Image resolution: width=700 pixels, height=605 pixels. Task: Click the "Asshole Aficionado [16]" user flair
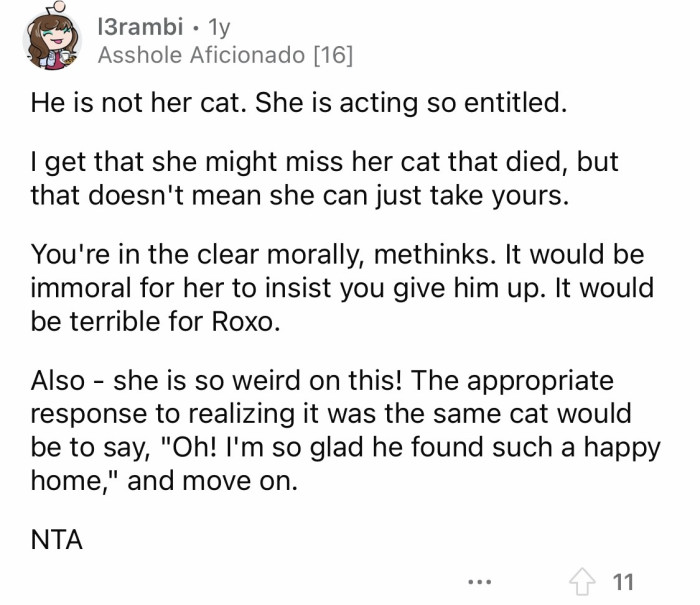(226, 54)
